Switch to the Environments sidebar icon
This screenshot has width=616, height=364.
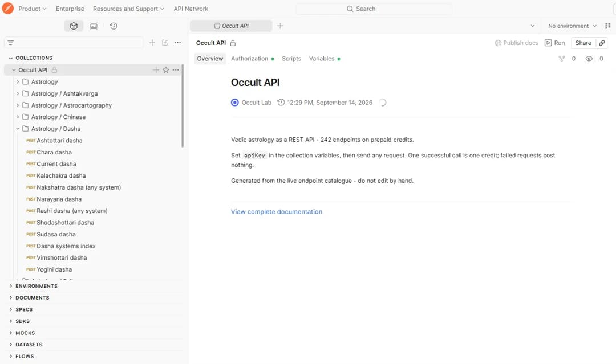tap(94, 26)
